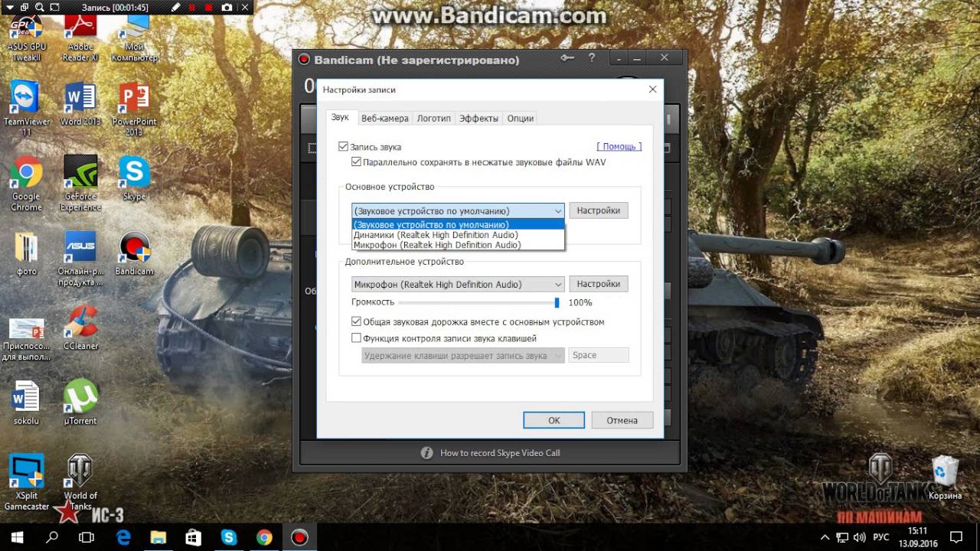980x551 pixels.
Task: Select the PowerPoint 2013 desktop icon
Action: (x=134, y=108)
